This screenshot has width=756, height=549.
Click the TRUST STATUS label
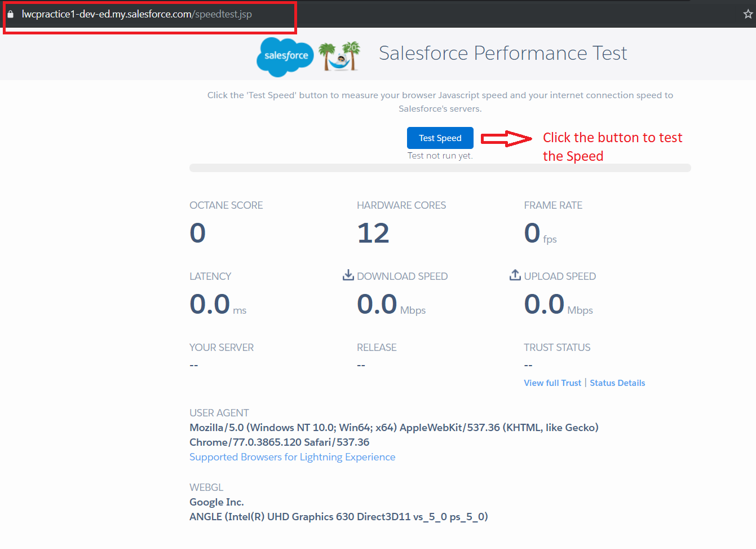click(557, 348)
